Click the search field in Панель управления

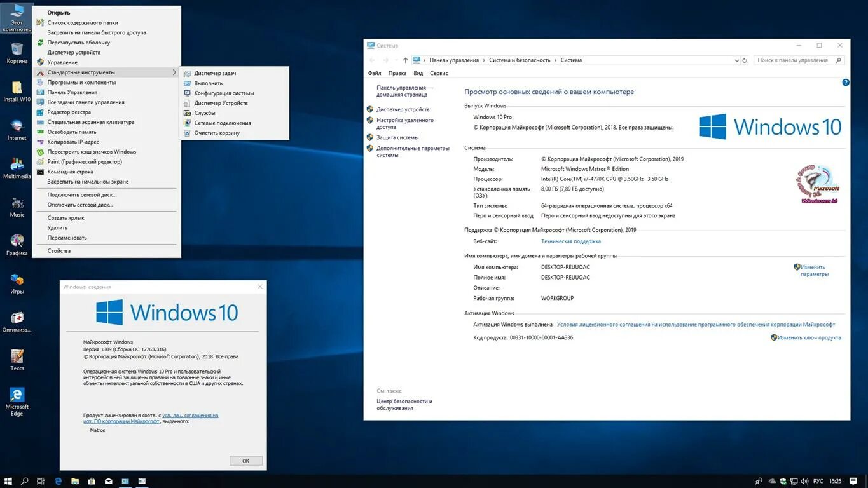tap(794, 60)
